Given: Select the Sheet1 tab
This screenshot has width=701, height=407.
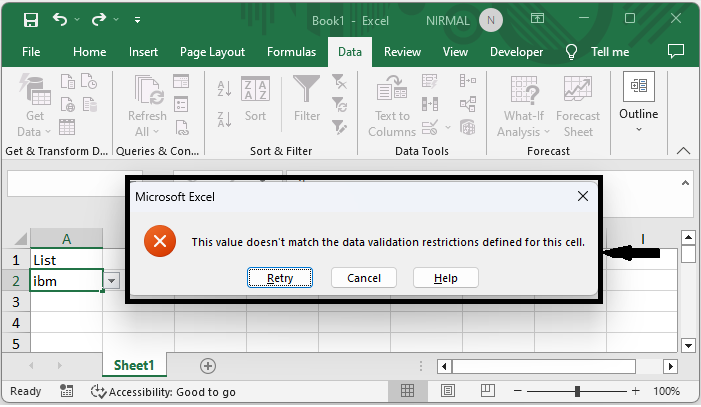Looking at the screenshot, I should coord(134,365).
